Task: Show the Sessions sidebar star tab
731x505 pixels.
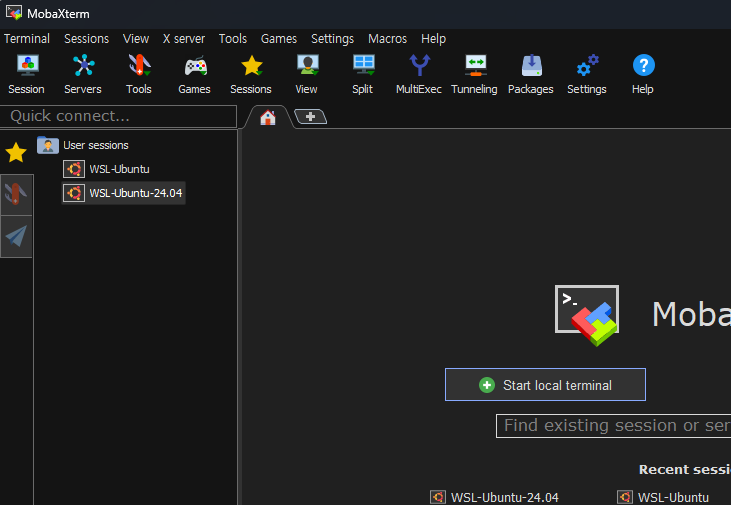Action: point(16,152)
